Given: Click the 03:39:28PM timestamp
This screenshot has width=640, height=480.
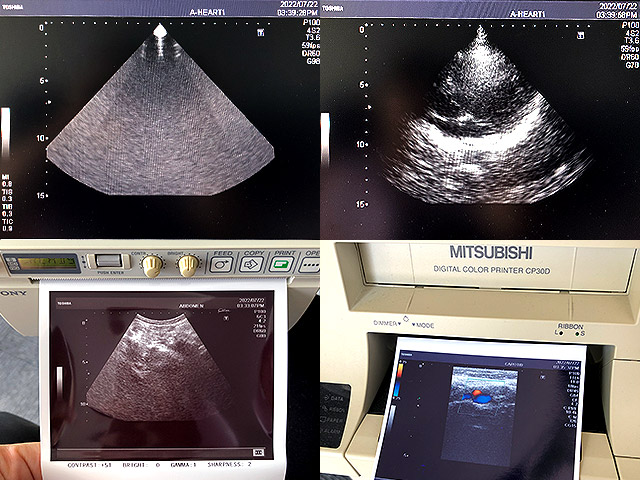Looking at the screenshot, I should coord(298,13).
